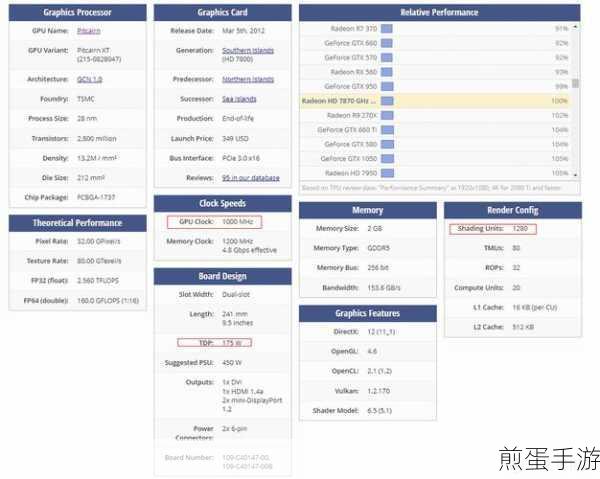
Task: Click the 'Mar 5th, 2012' release date
Action: click(x=243, y=31)
